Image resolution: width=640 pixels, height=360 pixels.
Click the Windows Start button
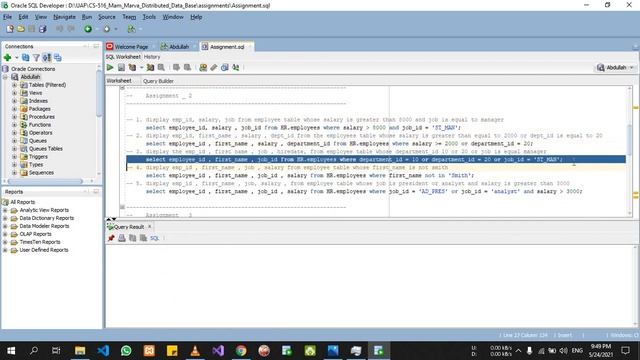[11, 351]
